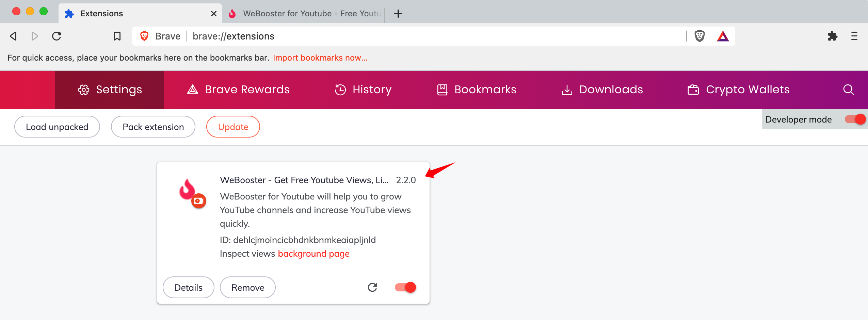
Task: Bookmark this page with the bookmark icon
Action: click(117, 36)
